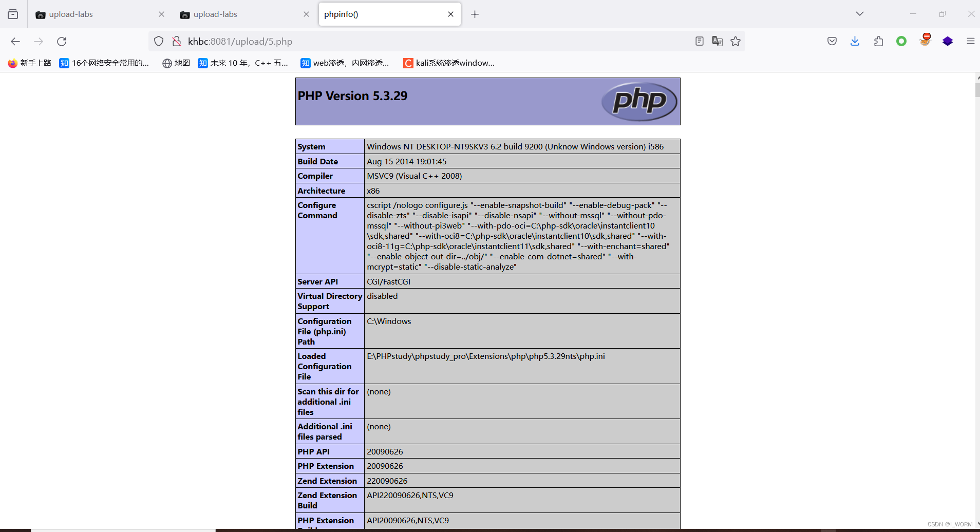Open the 新手上路 bookmark
The height and width of the screenshot is (532, 980).
(x=30, y=63)
